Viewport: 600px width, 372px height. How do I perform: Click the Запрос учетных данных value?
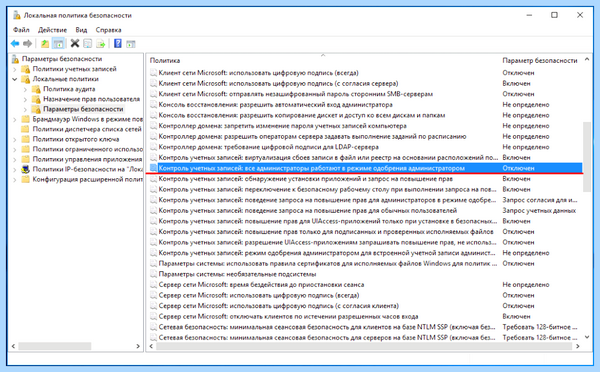click(539, 210)
